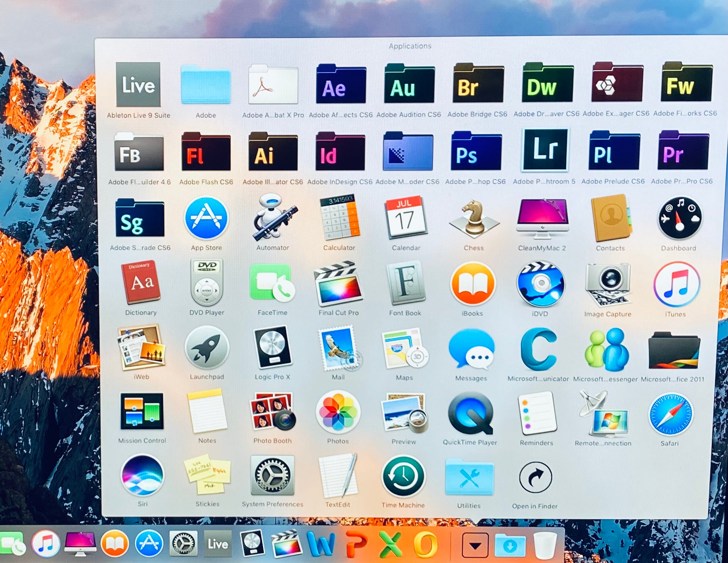
Task: Open Adobe InDesign CS6 folder
Action: click(x=340, y=151)
